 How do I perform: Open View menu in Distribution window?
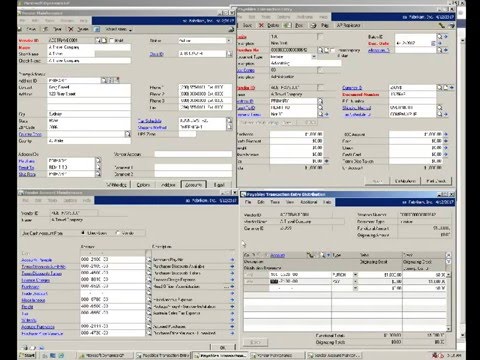coord(290,202)
